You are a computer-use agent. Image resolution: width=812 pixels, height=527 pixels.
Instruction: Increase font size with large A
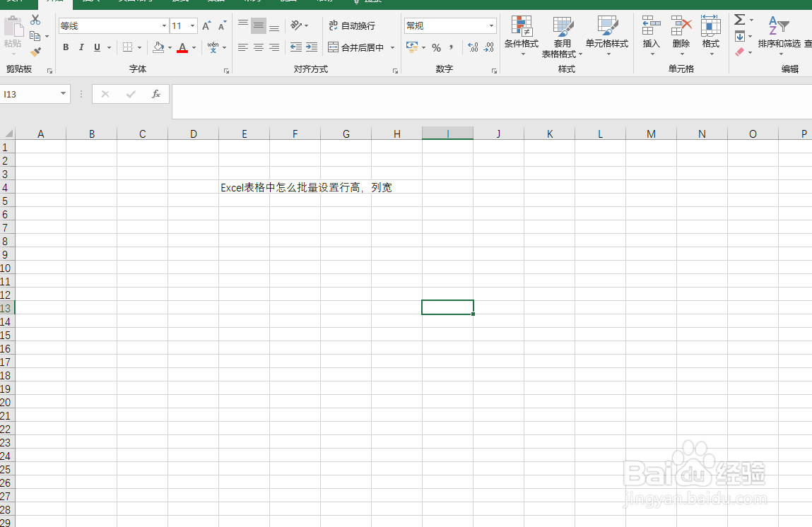[x=206, y=26]
